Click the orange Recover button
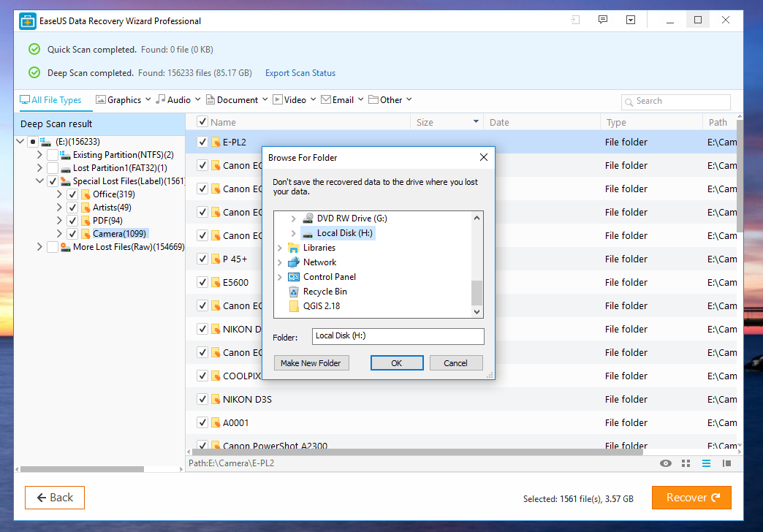This screenshot has height=532, width=763. click(691, 498)
